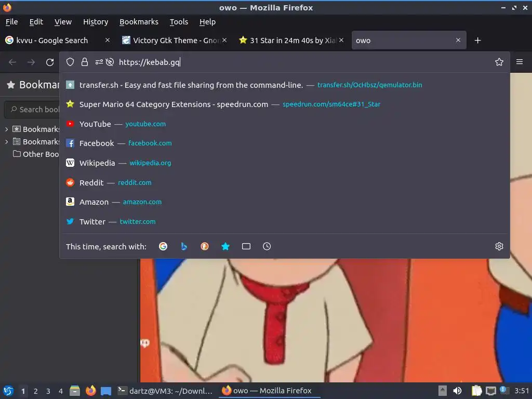532x399 pixels.
Task: Open the File menu
Action: pyautogui.click(x=11, y=22)
